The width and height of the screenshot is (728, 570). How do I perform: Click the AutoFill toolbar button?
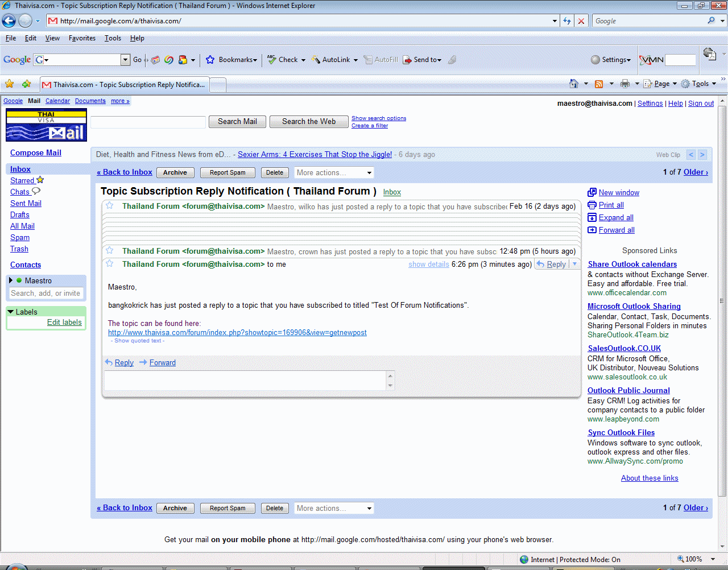(x=380, y=60)
